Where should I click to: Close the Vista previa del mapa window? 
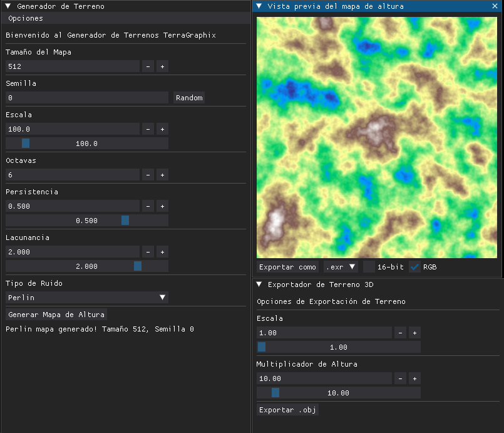495,6
